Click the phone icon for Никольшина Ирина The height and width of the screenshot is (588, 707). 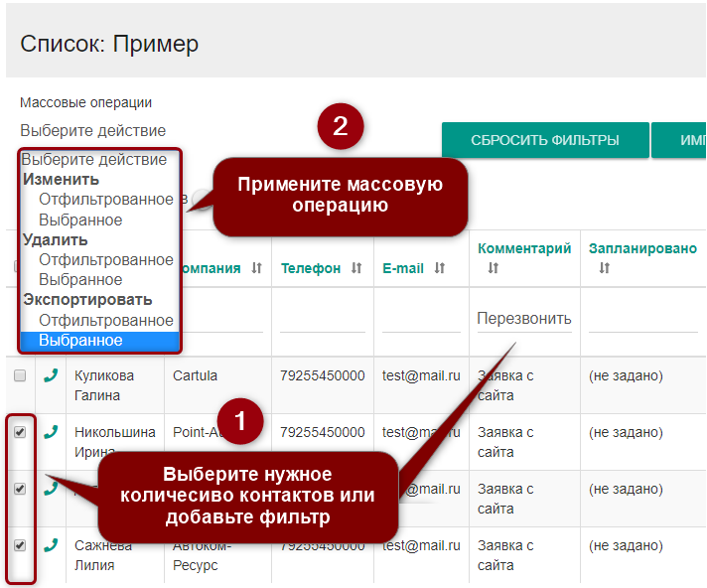pyautogui.click(x=51, y=432)
